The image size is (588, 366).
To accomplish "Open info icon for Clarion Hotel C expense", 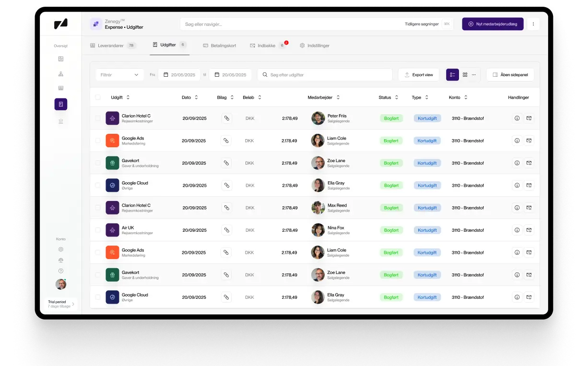I will point(517,118).
